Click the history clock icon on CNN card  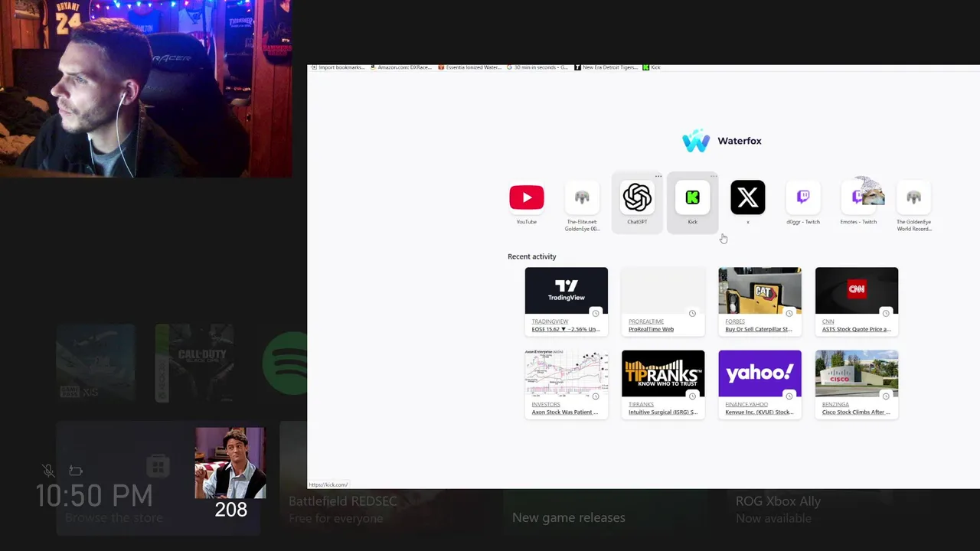[886, 313]
